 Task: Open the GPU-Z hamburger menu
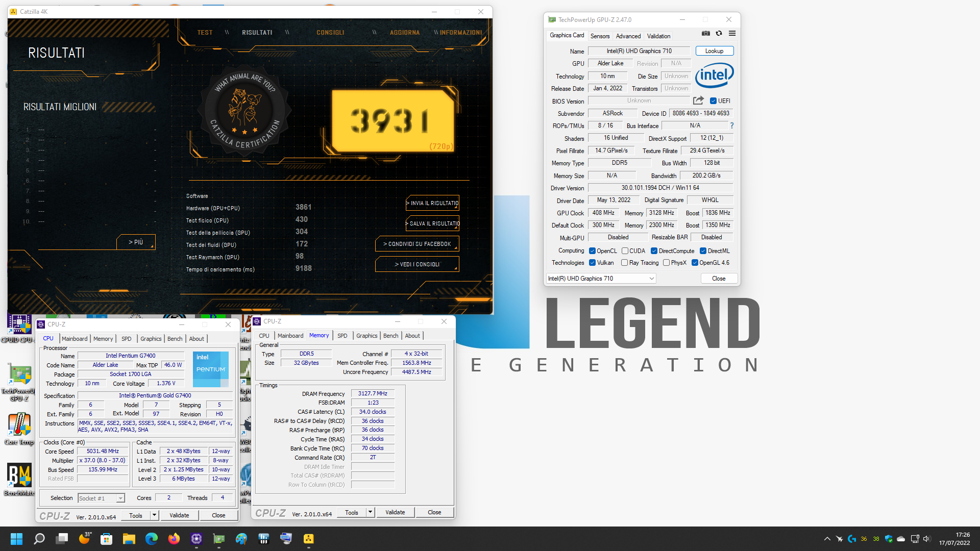pos(732,33)
